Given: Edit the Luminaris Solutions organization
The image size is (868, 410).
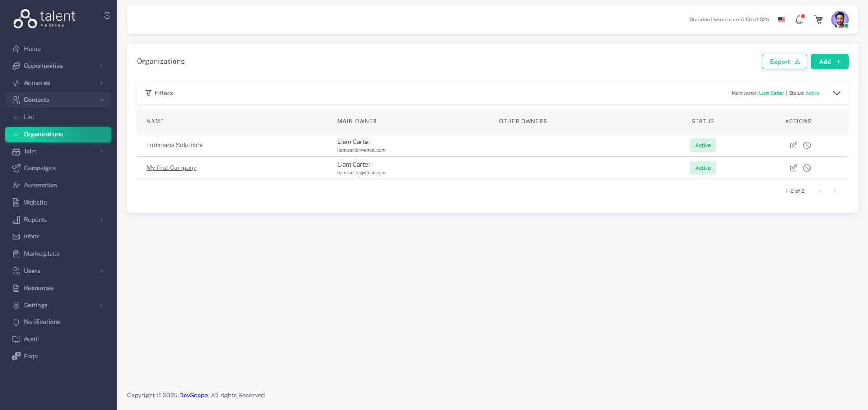Looking at the screenshot, I should click(x=793, y=145).
